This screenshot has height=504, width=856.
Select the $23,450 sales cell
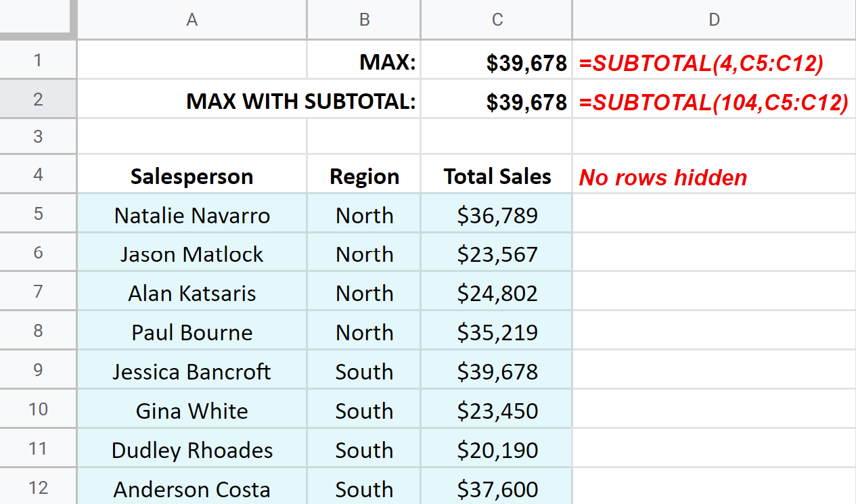coord(497,409)
